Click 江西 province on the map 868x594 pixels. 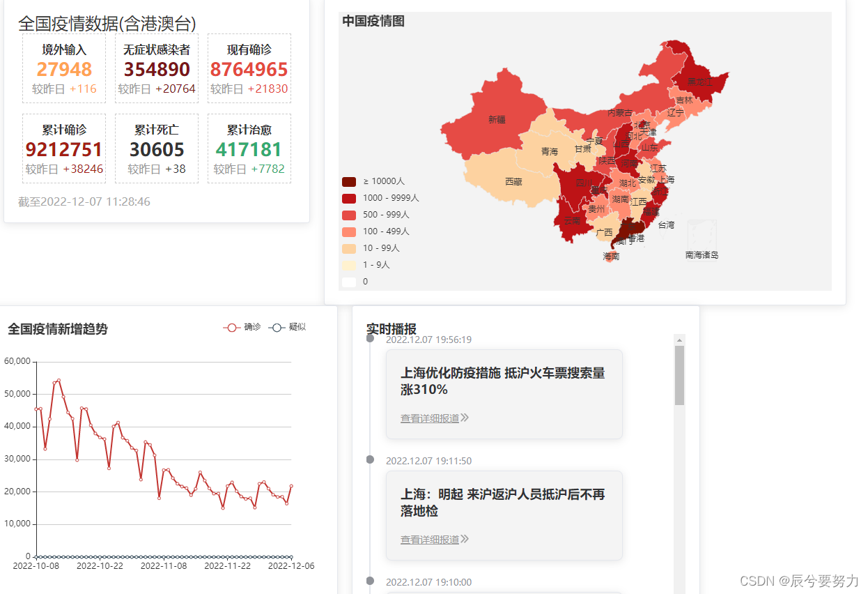pos(638,201)
